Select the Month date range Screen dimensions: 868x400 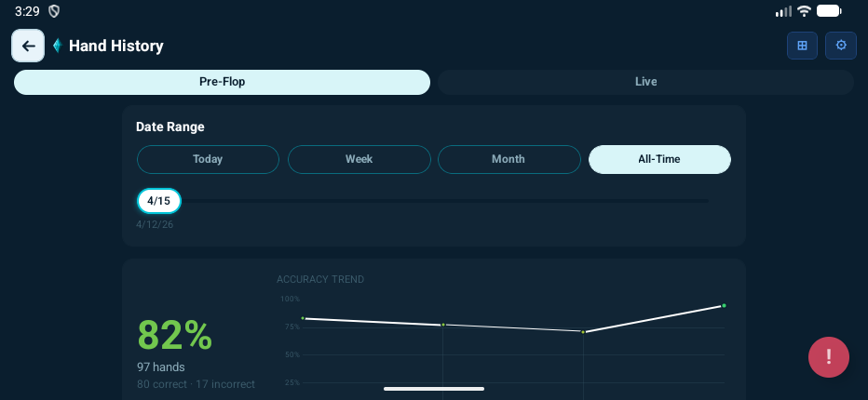tap(509, 159)
